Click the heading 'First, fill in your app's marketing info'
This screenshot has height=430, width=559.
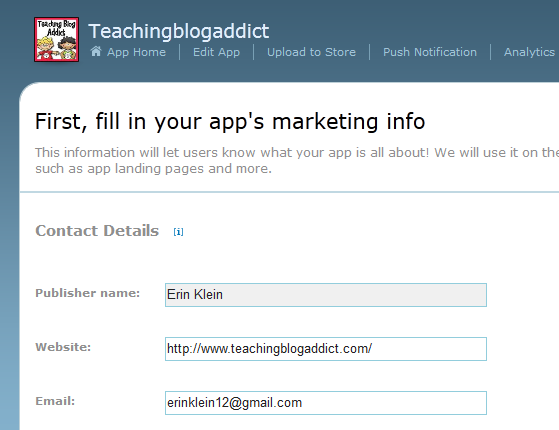(230, 122)
